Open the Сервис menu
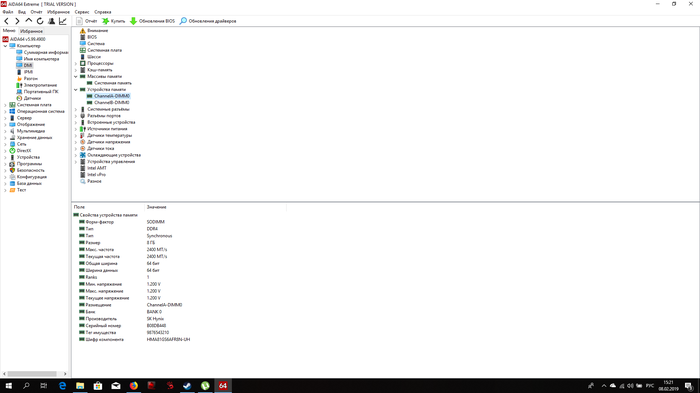 82,12
